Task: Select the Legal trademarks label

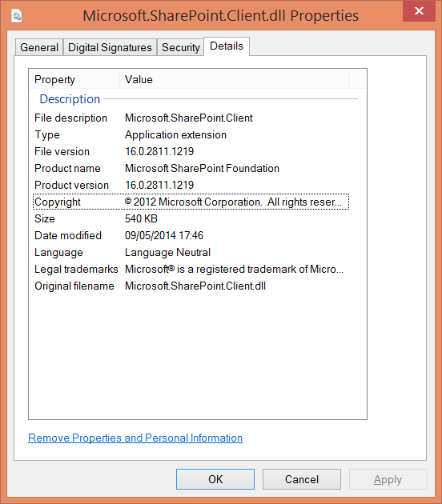Action: 76,269
